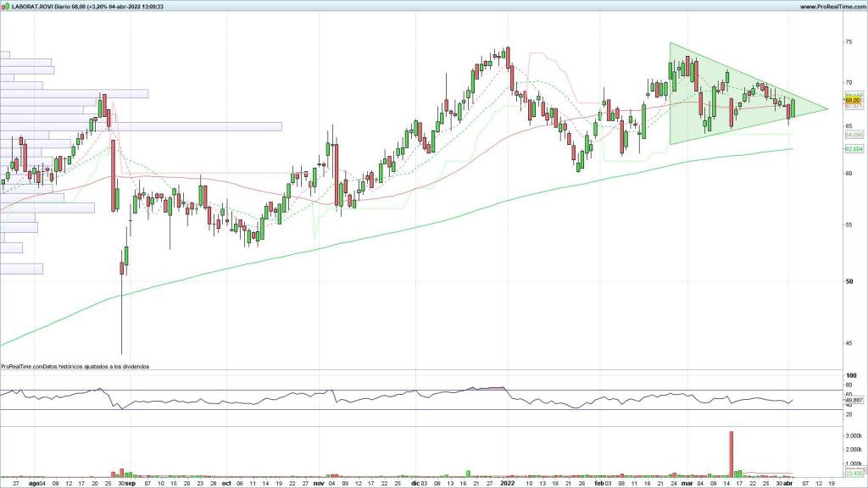868x488 pixels.
Task: Click the 23.400 volume value label
Action: [854, 474]
